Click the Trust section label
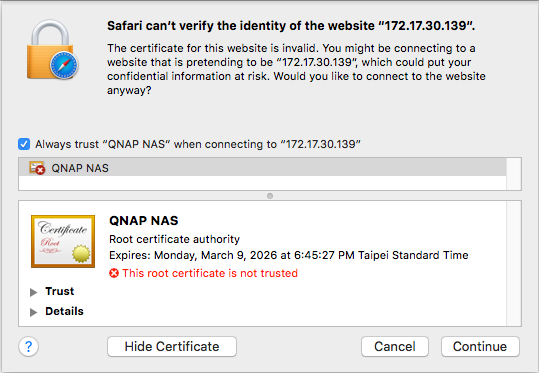 (59, 291)
